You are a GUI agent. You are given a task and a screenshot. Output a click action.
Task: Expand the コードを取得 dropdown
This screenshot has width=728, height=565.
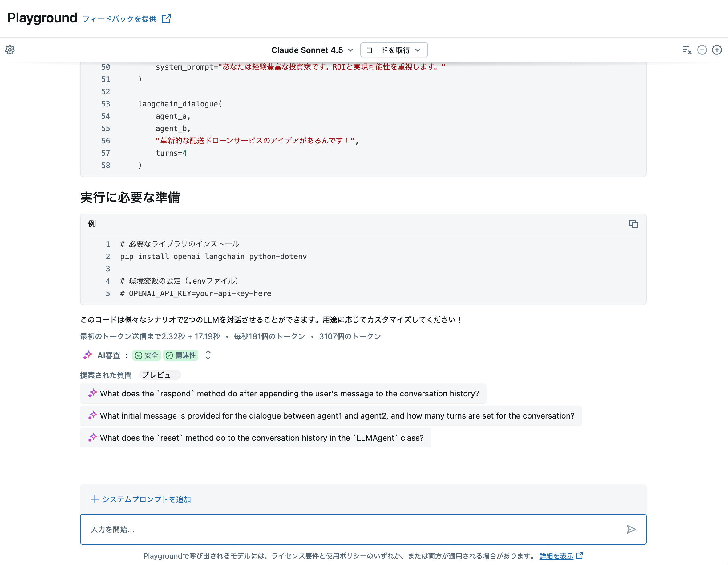point(393,50)
